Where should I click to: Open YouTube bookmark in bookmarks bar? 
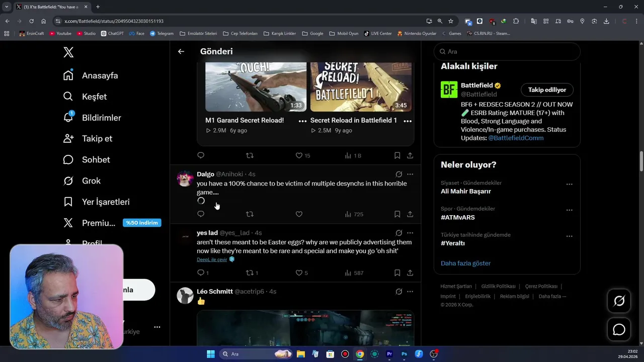[60, 34]
